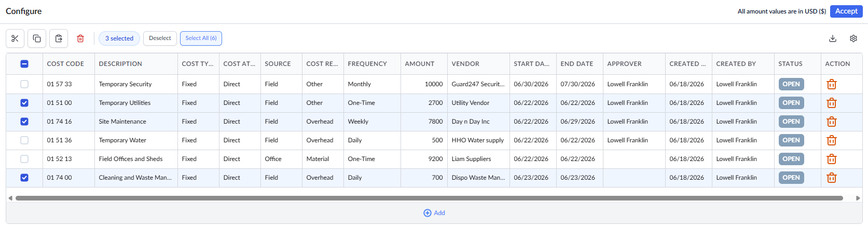Sort by the Description column header
The image size is (868, 227).
pyautogui.click(x=136, y=64)
